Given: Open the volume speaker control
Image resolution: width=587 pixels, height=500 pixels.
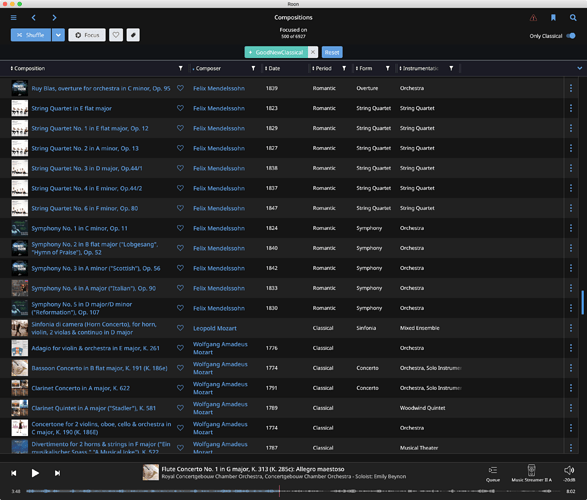Looking at the screenshot, I should pyautogui.click(x=569, y=473).
